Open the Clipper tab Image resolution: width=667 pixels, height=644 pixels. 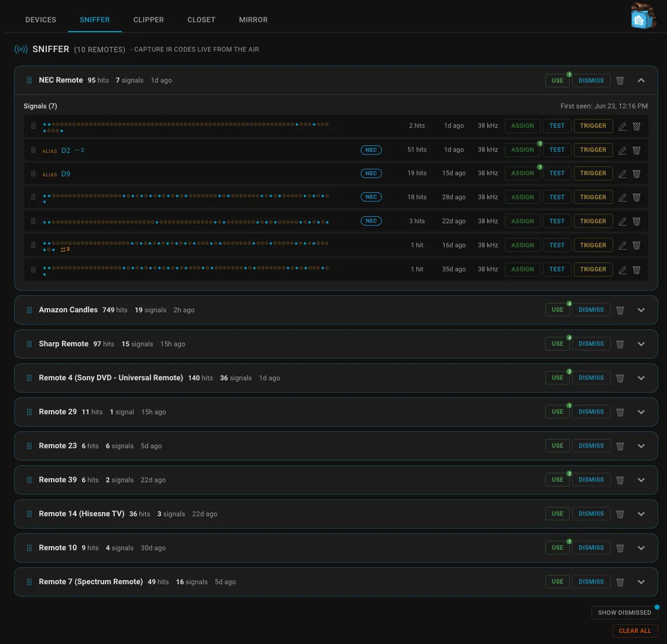(149, 20)
